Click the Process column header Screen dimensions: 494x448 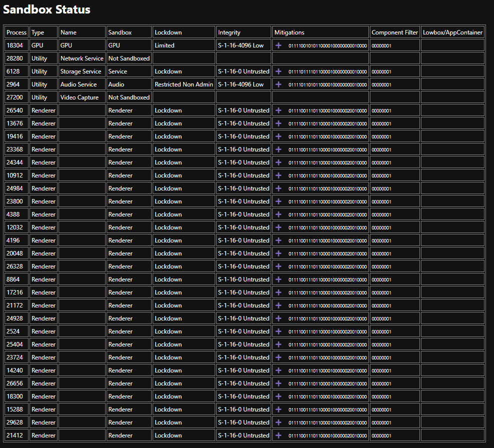[17, 32]
